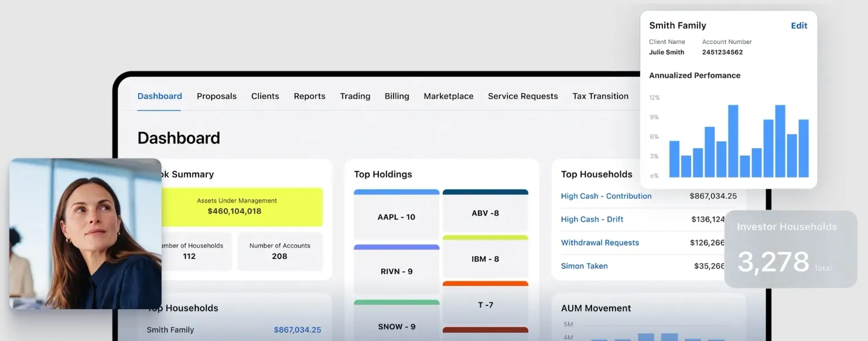Click Edit on the Smith Family card

799,25
